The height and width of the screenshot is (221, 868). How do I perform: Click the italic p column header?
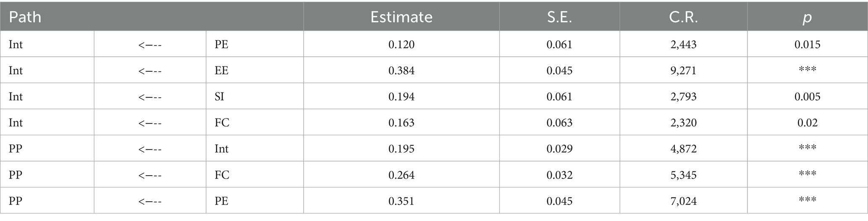807,18
